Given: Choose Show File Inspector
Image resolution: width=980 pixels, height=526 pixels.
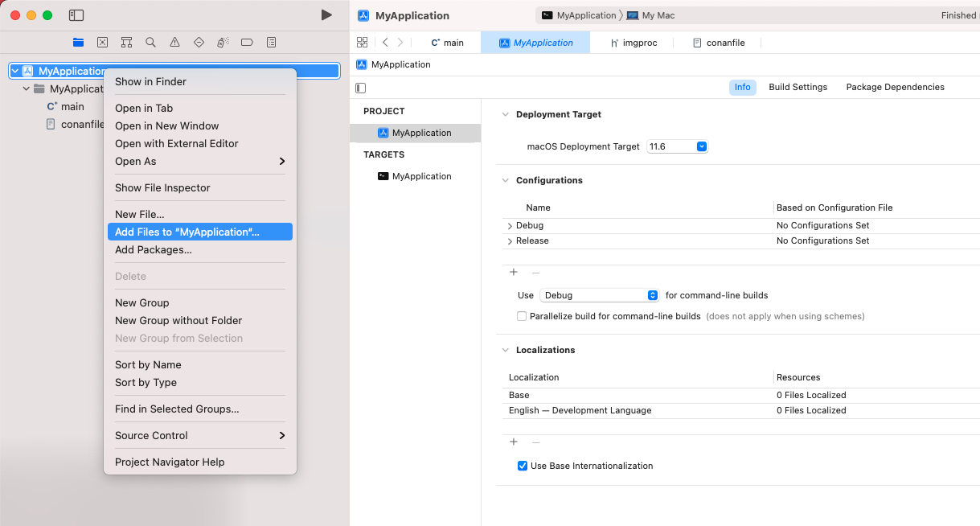Looking at the screenshot, I should point(200,187).
